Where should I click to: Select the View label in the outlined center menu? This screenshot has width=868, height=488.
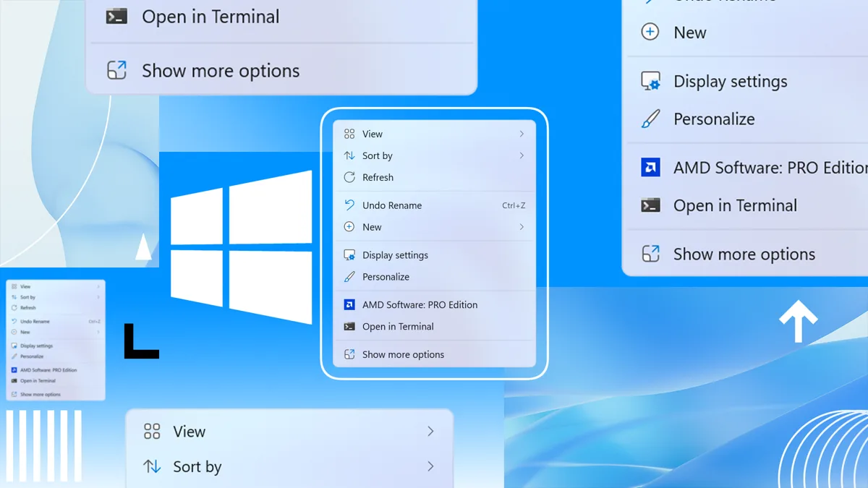pos(373,134)
